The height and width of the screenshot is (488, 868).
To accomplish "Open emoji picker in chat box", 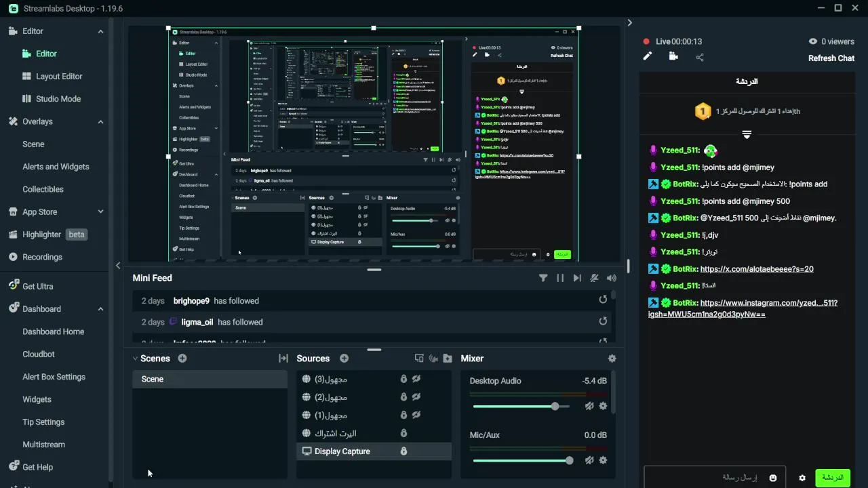I will pos(773,478).
